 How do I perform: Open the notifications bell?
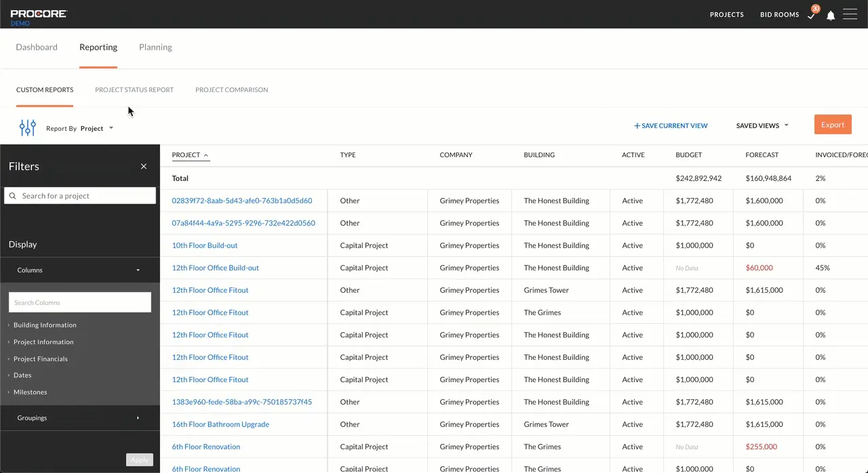831,15
